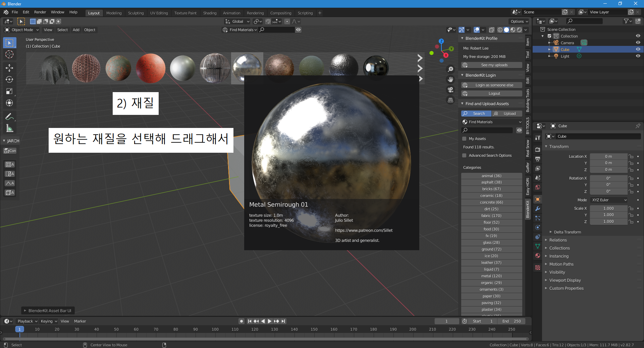Open the Material Properties tab
The image size is (644, 348).
click(x=538, y=256)
